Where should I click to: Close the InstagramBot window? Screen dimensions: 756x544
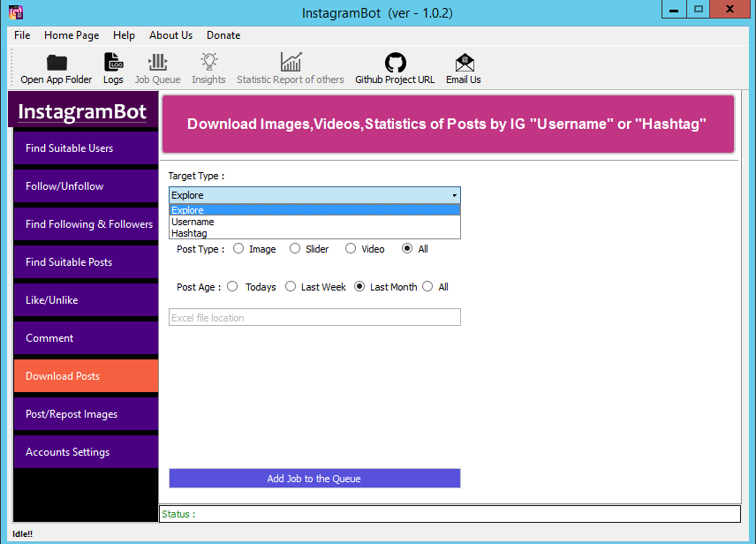[x=730, y=10]
